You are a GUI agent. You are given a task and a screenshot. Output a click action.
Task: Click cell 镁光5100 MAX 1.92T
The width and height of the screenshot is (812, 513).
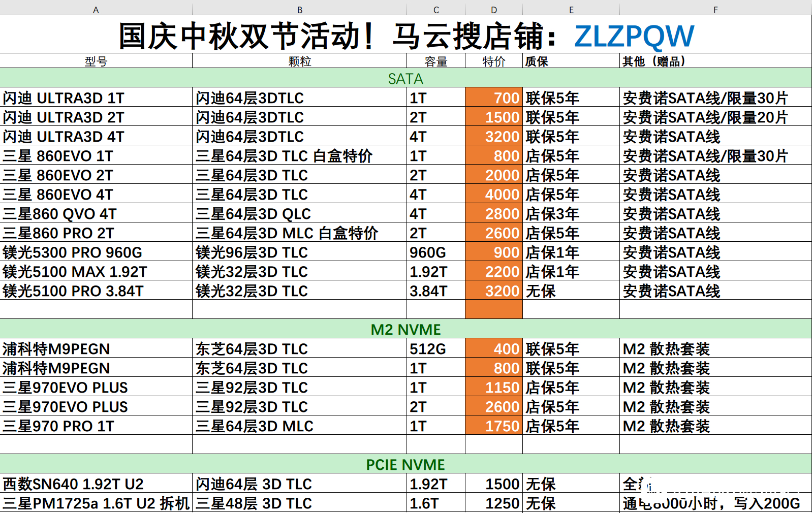point(96,271)
